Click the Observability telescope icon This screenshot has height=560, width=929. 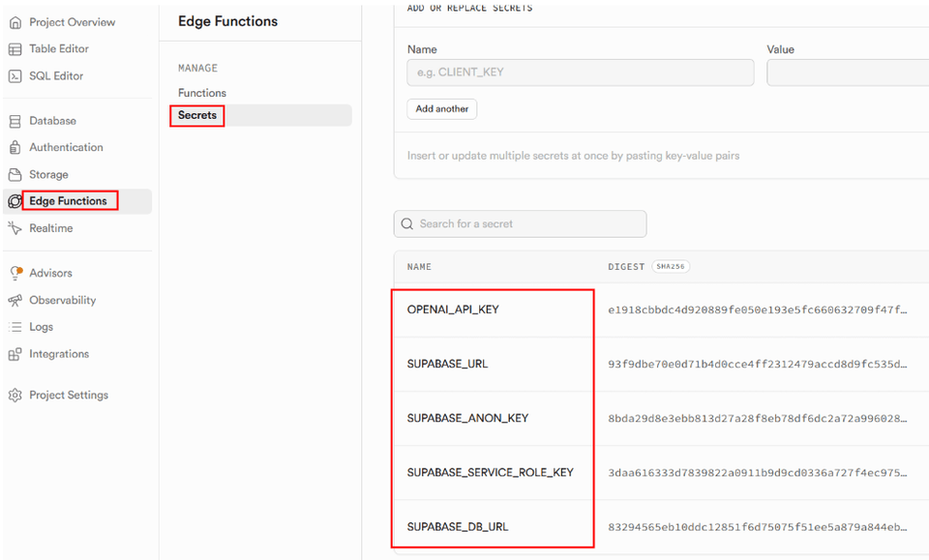point(15,300)
